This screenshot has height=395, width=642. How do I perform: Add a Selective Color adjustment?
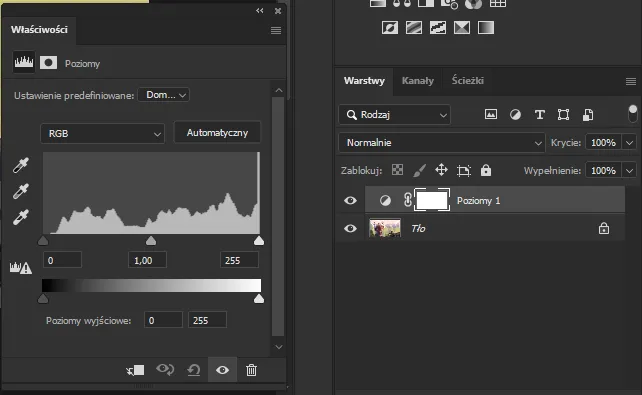pos(462,28)
